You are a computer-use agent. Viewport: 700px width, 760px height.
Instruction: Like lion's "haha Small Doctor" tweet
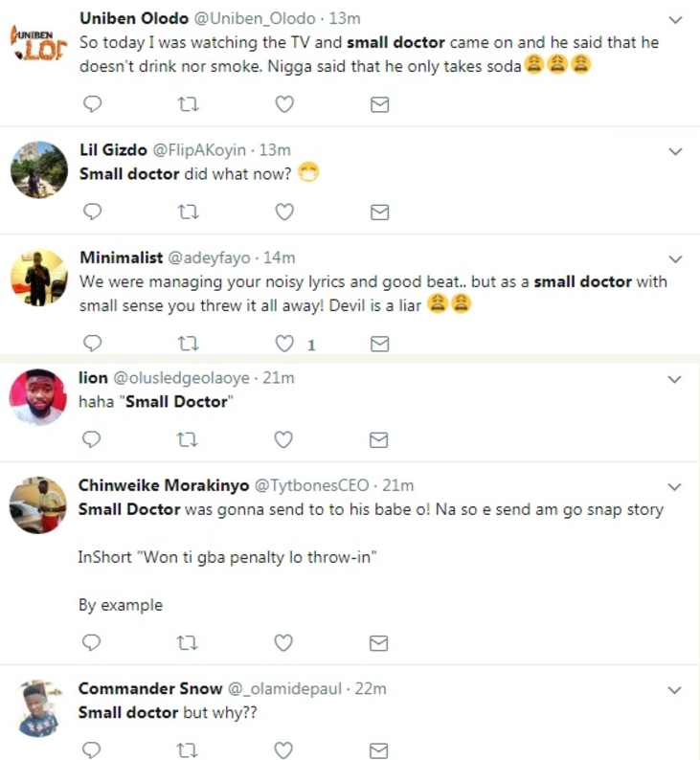(x=283, y=439)
